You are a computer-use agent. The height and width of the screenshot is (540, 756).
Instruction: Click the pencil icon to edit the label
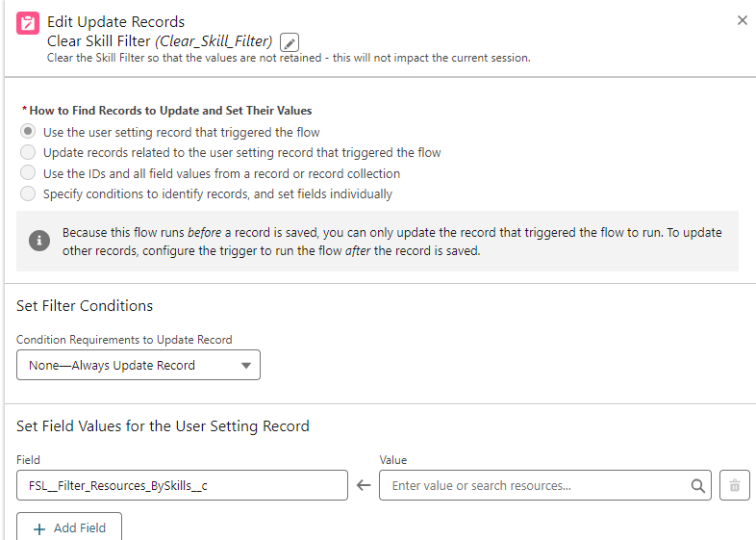290,42
